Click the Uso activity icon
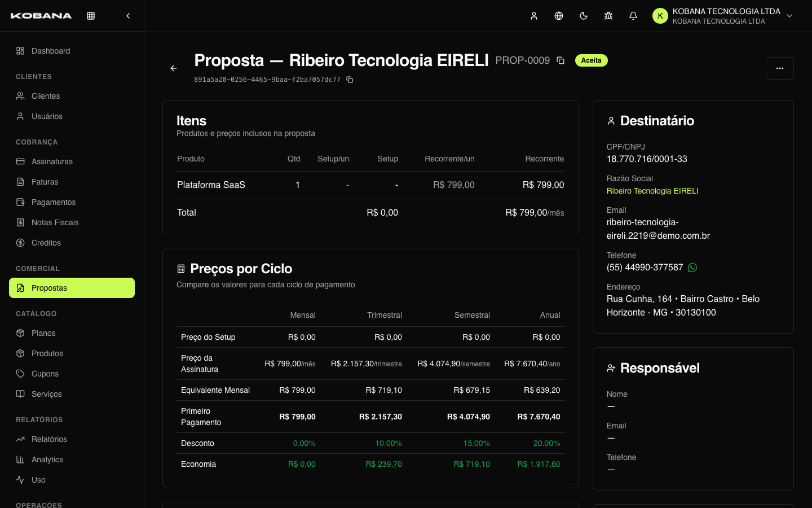This screenshot has height=508, width=812. coord(20,480)
